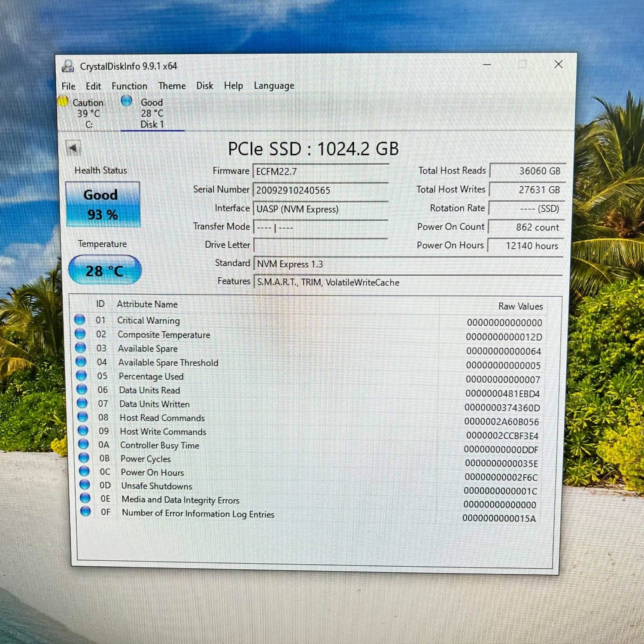Click the status dot for Power On Hours row 0C
Viewport: 644px width, 644px height.
[84, 471]
